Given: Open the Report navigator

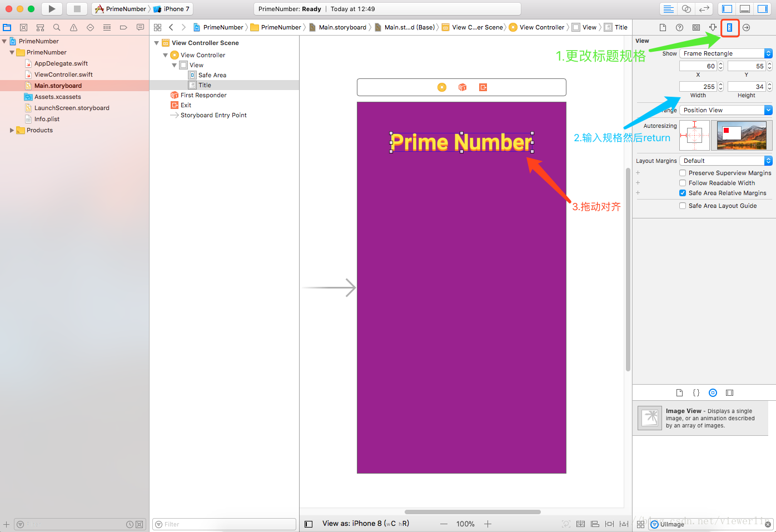Looking at the screenshot, I should (140, 27).
